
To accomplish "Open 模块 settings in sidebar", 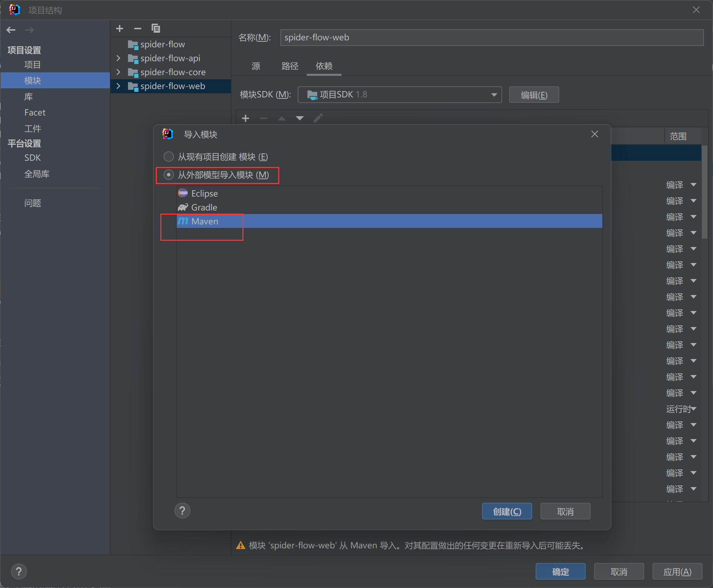I will (x=56, y=80).
